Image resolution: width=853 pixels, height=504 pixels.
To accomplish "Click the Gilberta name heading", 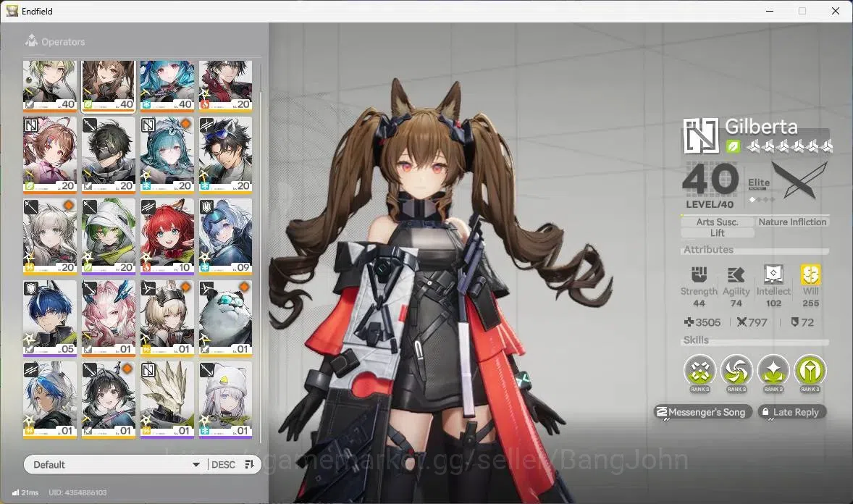I will pyautogui.click(x=761, y=127).
